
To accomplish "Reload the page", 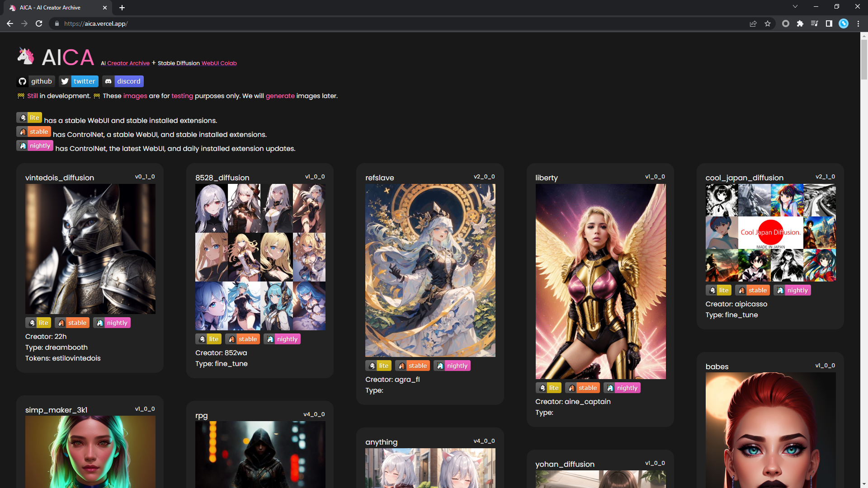I will pos(39,23).
